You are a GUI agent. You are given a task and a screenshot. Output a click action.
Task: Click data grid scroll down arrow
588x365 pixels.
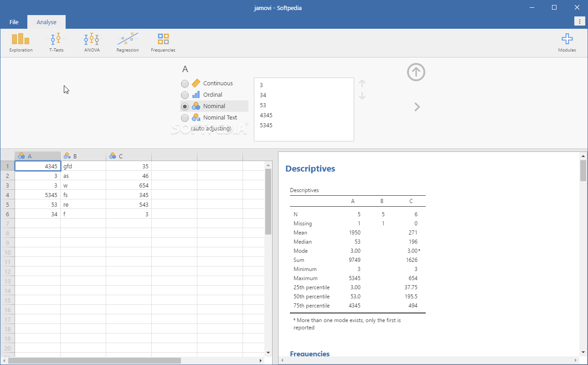[x=268, y=353]
